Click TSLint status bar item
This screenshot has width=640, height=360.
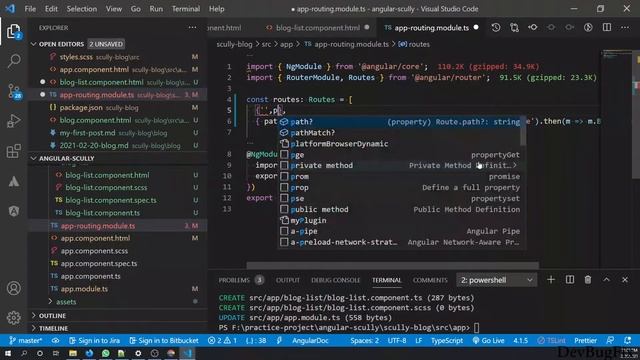click(551, 340)
